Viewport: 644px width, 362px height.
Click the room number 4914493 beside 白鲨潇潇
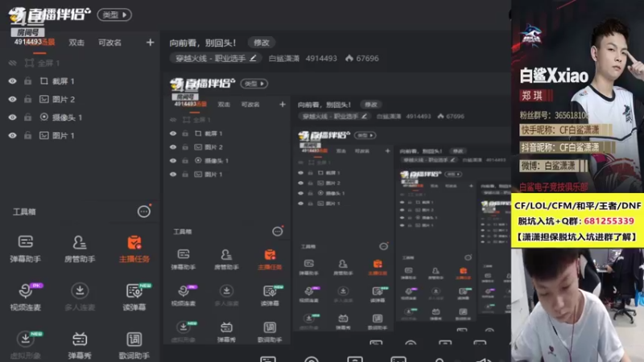click(x=321, y=58)
